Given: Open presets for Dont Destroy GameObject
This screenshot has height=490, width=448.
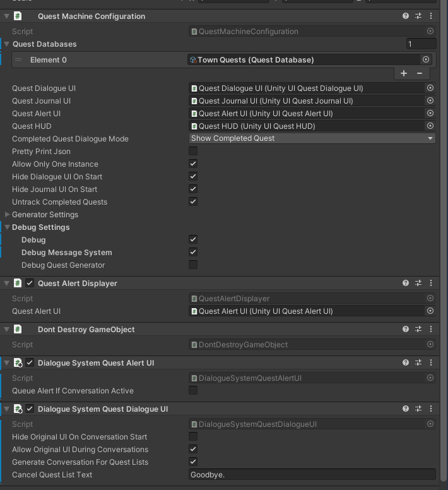Looking at the screenshot, I should 418,329.
